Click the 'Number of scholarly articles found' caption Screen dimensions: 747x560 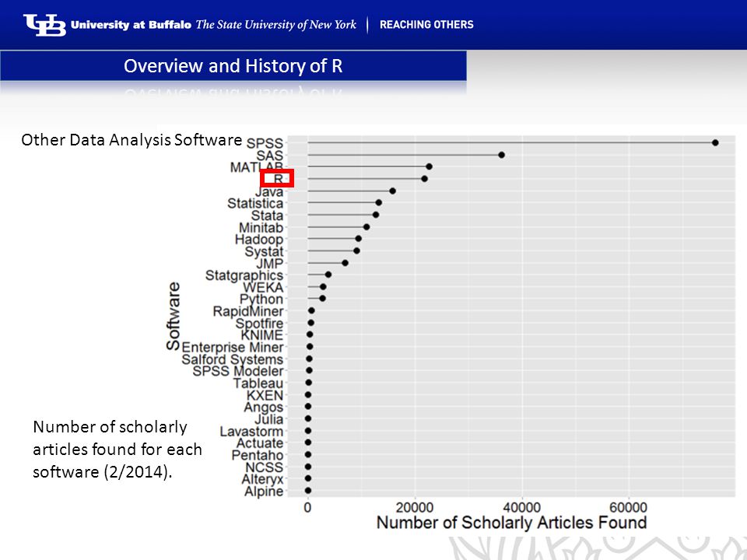(117, 450)
